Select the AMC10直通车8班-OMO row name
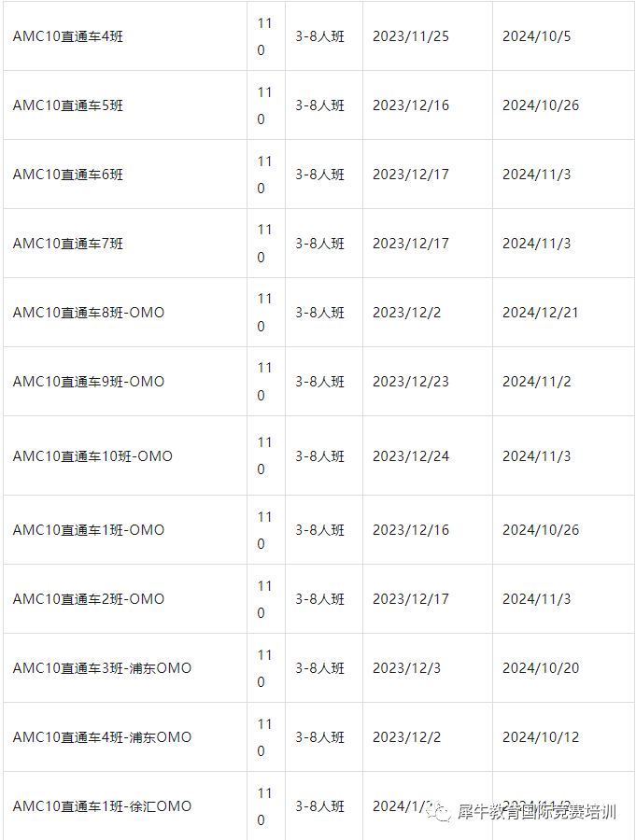Image resolution: width=636 pixels, height=840 pixels. 89,313
